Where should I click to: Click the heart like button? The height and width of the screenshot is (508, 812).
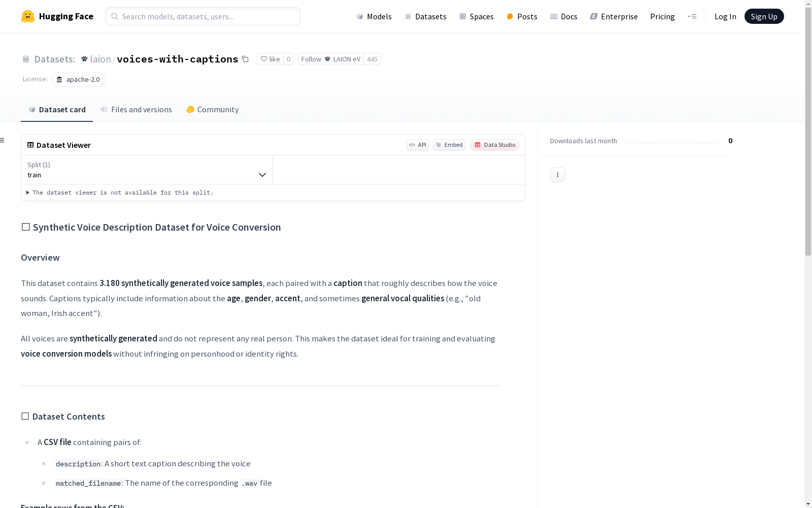(270, 59)
